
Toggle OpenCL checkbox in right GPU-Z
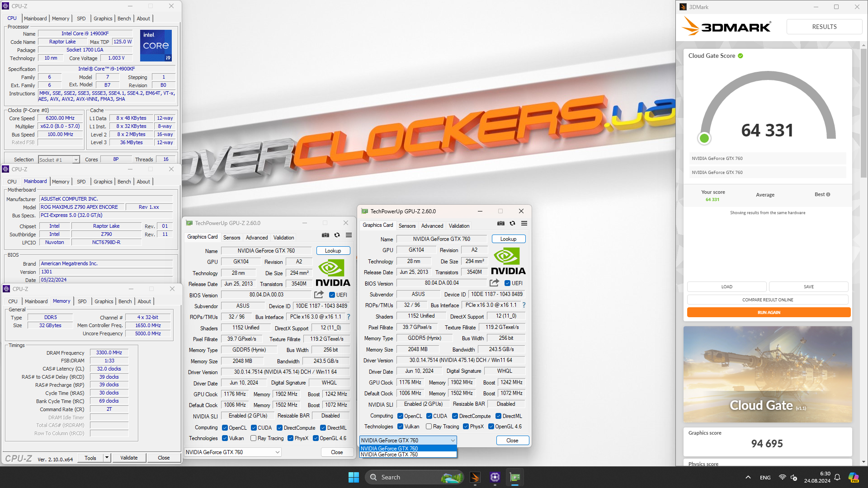pos(400,416)
